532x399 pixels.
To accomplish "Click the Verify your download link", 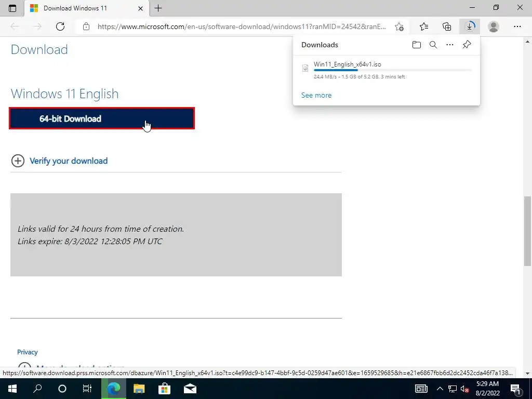I will 69,161.
